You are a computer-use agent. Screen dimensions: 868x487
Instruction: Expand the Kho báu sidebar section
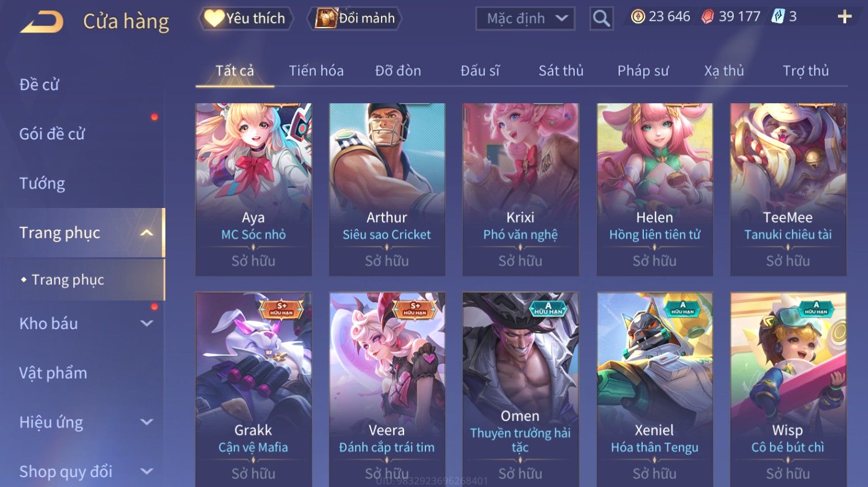(147, 324)
